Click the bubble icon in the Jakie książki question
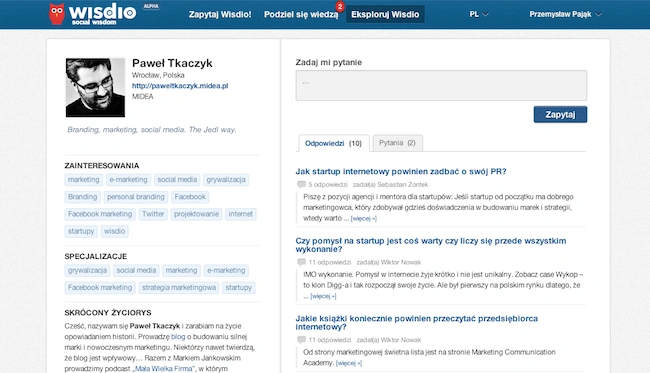This screenshot has height=373, width=650. (x=301, y=340)
